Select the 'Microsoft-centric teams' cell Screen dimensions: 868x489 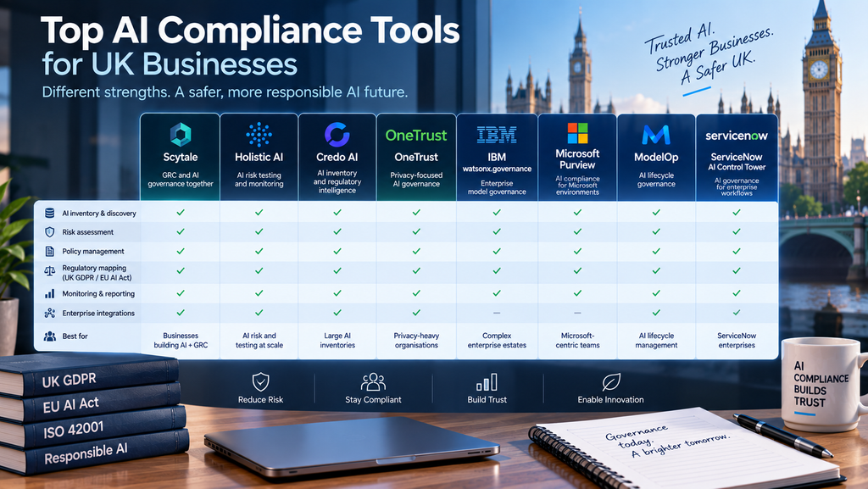click(577, 340)
